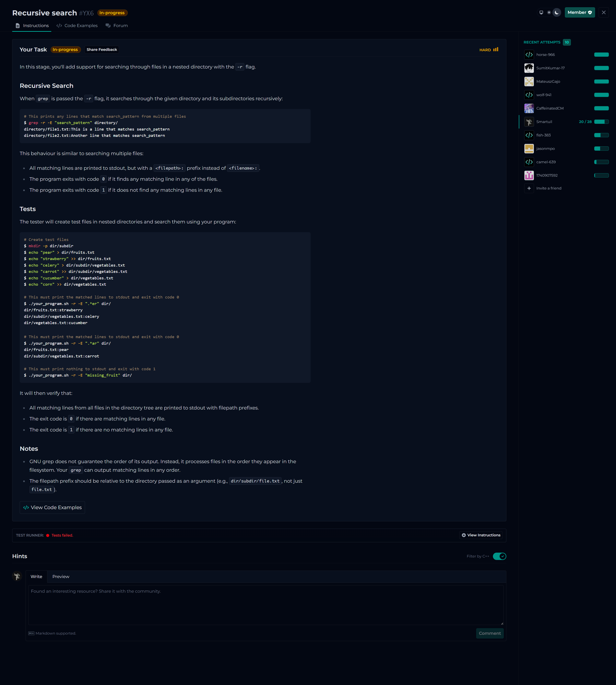616x685 pixels.
Task: Click horse-966 code avatar icon
Action: pos(529,55)
